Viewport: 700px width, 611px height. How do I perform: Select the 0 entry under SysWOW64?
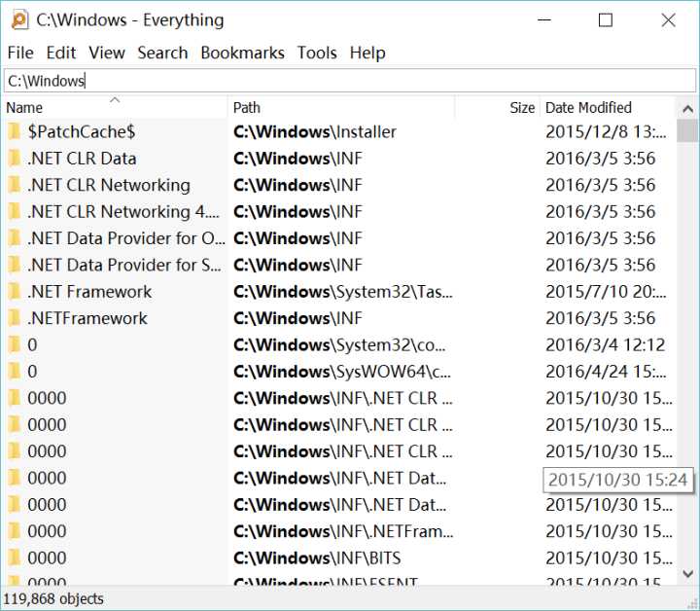32,372
